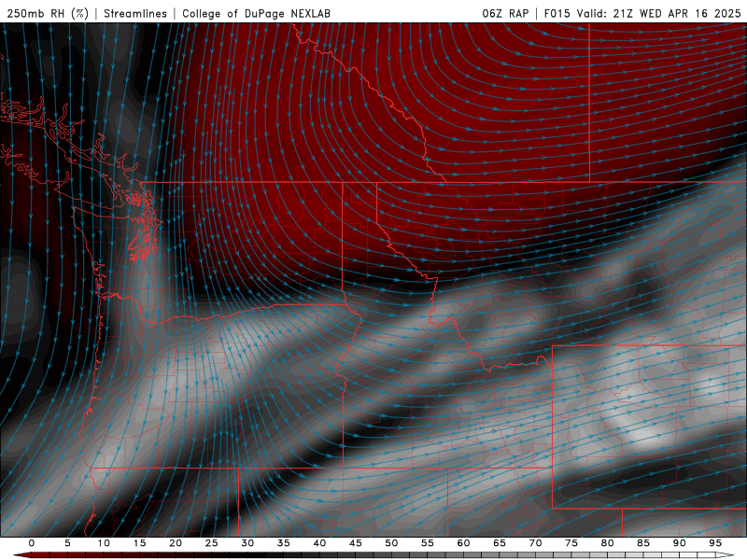
Task: Click the "College of DuPage NEXLAB" text
Action: (x=256, y=13)
